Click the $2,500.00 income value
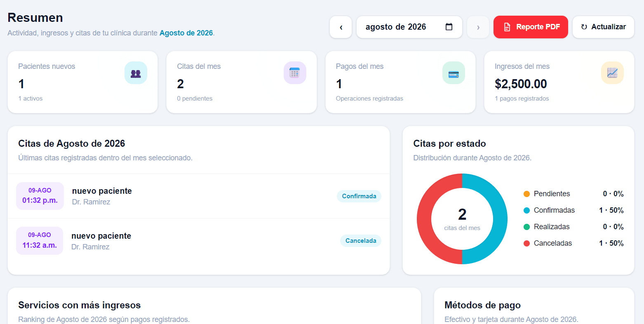The width and height of the screenshot is (644, 324). [x=521, y=84]
